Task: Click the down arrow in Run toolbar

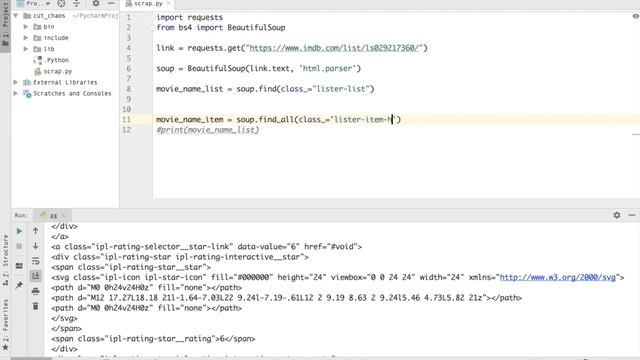Action: [x=36, y=246]
